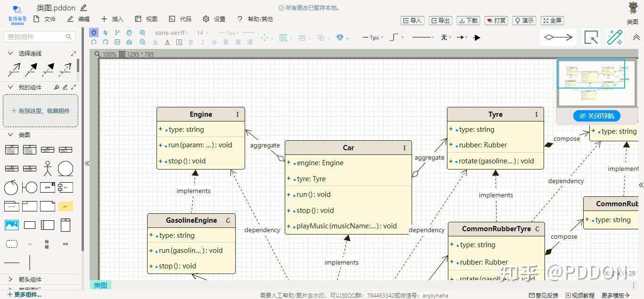The height and width of the screenshot is (299, 644).
Task: Click the zoom in magnifier icon
Action: pos(142,32)
